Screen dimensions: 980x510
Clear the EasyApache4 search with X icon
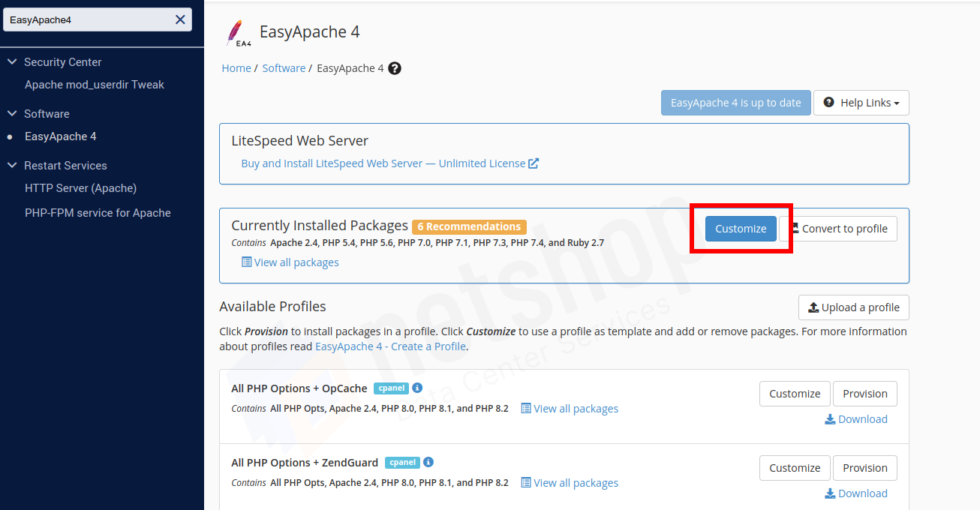pos(180,20)
